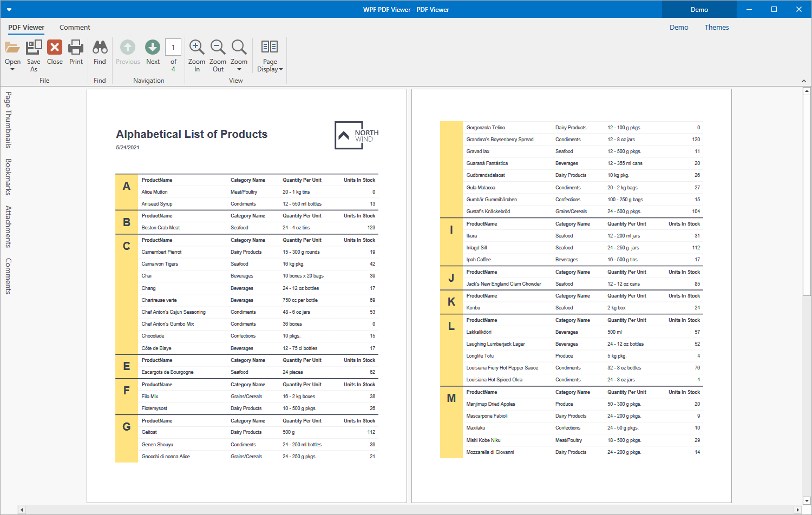Close the document with the red X icon
Image resolution: width=812 pixels, height=515 pixels.
(55, 48)
